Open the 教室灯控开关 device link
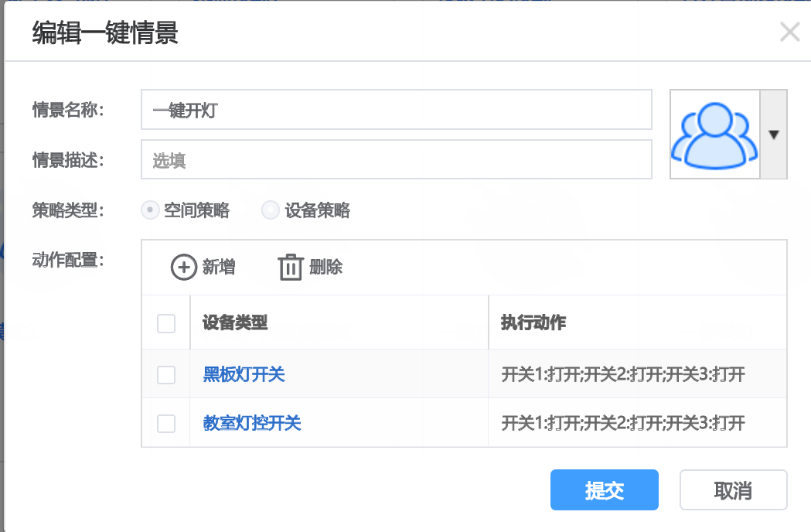Screen dimensions: 811x532 click(x=251, y=423)
